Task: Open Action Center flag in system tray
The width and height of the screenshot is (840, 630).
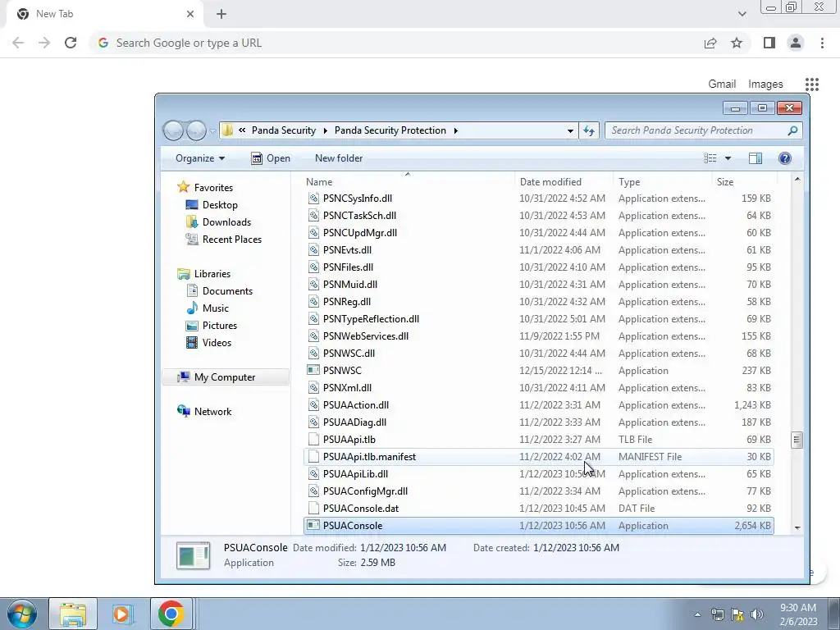Action: 737,614
